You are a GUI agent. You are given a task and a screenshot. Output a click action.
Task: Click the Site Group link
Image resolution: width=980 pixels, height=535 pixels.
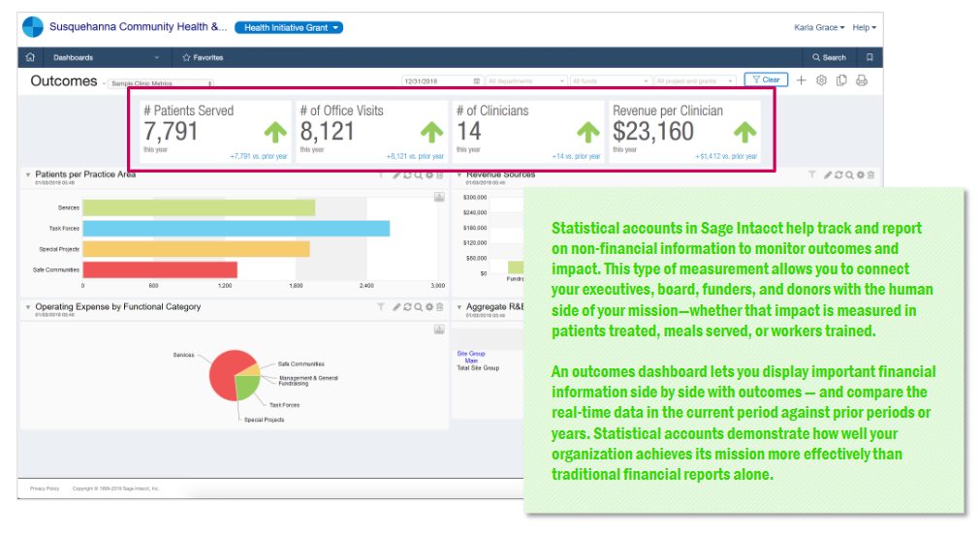click(x=471, y=354)
